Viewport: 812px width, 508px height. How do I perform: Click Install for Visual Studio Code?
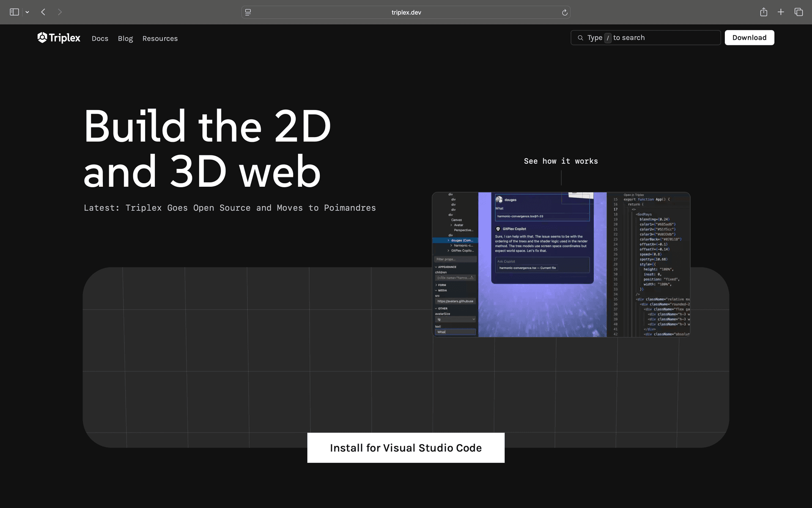click(x=406, y=448)
